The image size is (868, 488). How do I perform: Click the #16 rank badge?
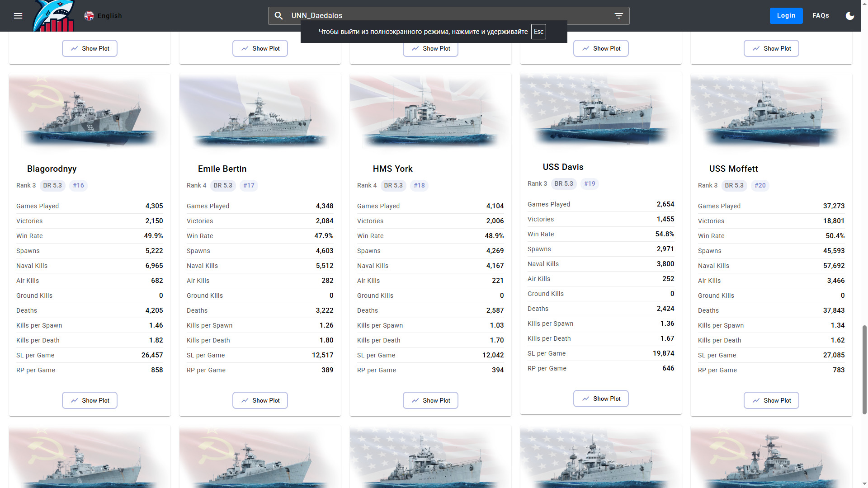78,186
